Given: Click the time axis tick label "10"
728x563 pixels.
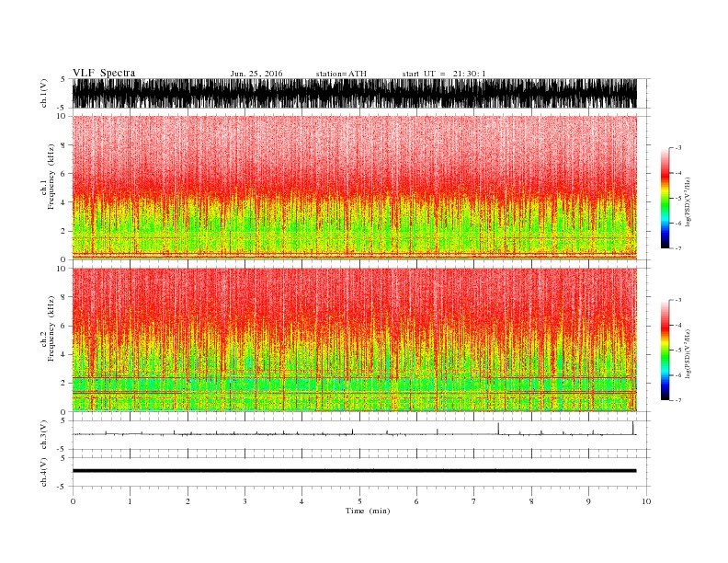Looking at the screenshot, I should point(646,501).
